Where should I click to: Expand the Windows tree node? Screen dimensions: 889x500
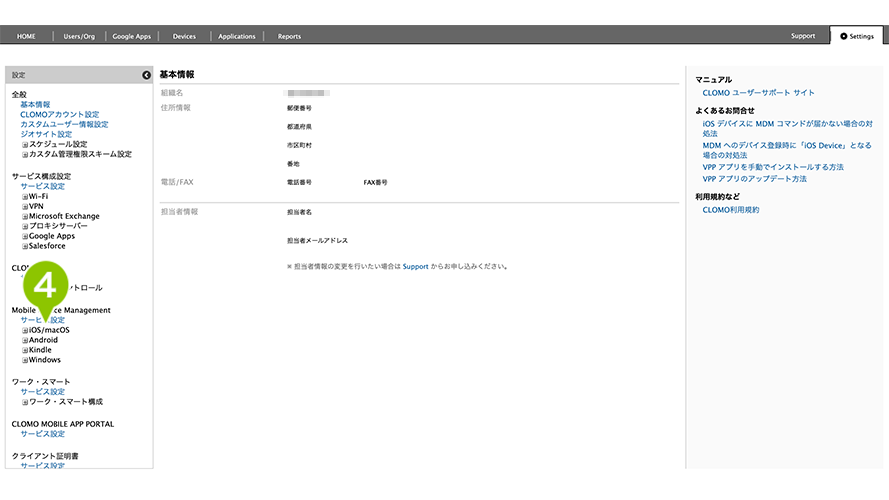(25, 360)
